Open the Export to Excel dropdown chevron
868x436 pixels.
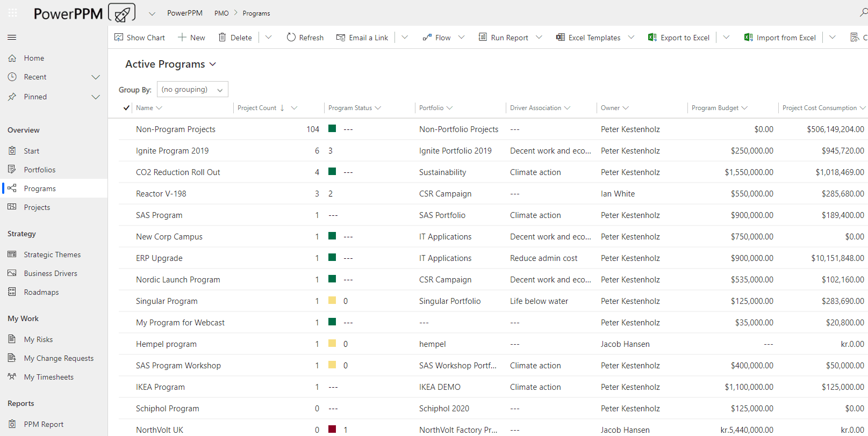pos(726,38)
